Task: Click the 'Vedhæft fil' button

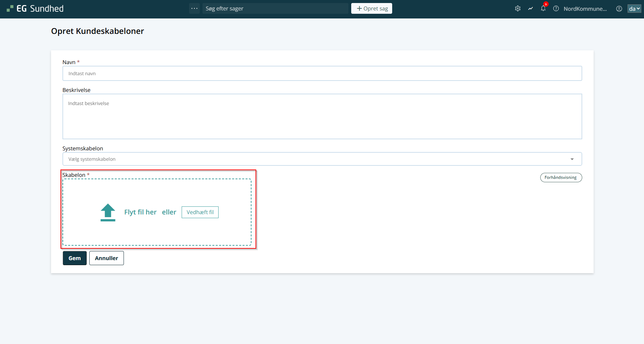Action: [200, 212]
